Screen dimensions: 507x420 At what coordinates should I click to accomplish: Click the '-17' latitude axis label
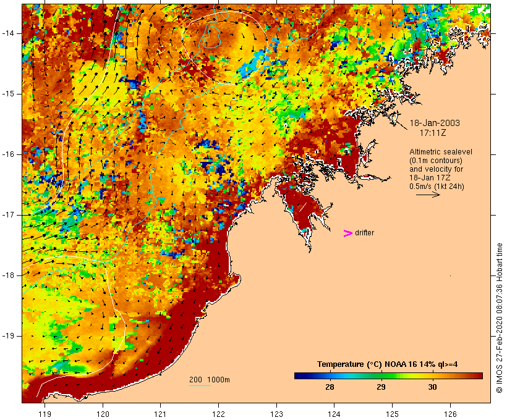[7, 215]
